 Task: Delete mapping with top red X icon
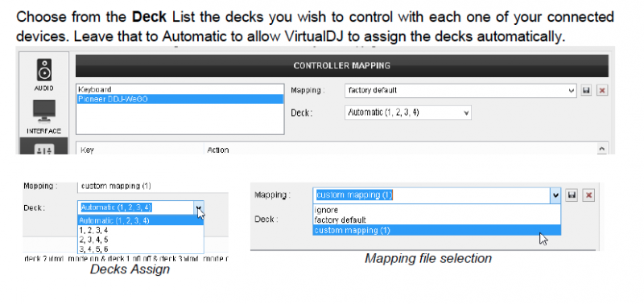[x=602, y=91]
